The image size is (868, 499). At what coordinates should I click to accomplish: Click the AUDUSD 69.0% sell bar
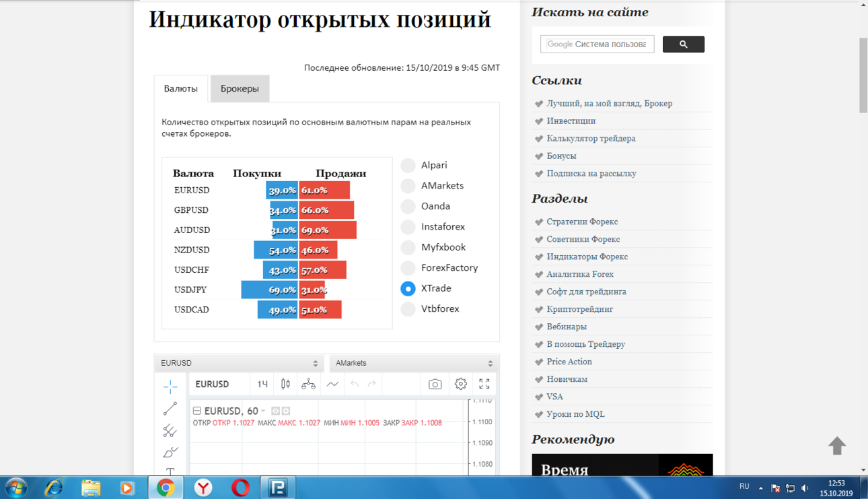tap(328, 230)
